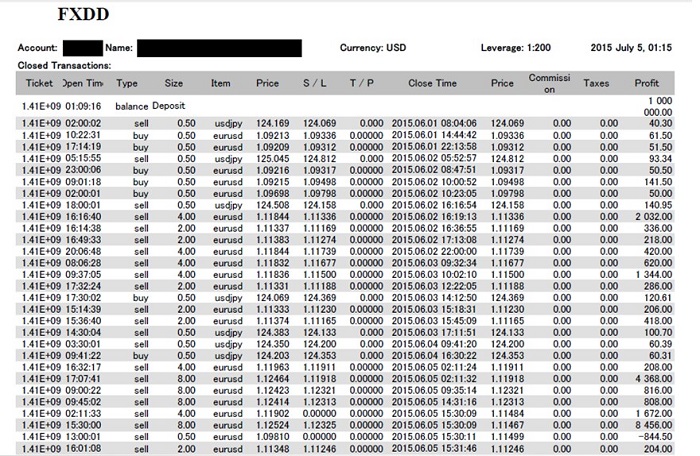This screenshot has height=456, width=700.
Task: Click profit value 620.00
Action: click(658, 263)
